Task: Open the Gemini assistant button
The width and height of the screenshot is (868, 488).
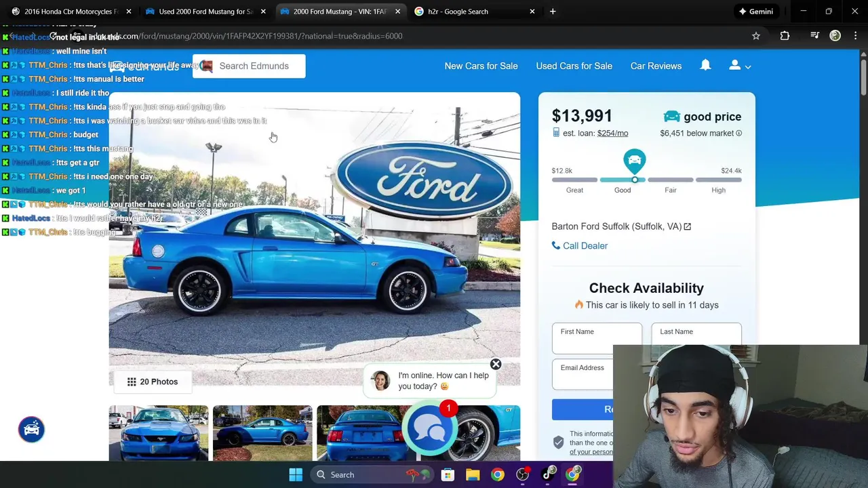Action: pos(755,12)
